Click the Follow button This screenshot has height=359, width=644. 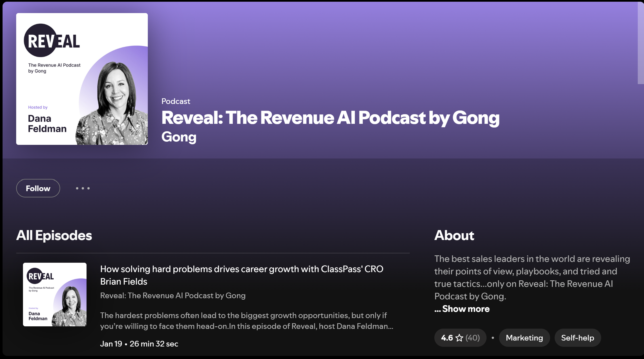38,188
